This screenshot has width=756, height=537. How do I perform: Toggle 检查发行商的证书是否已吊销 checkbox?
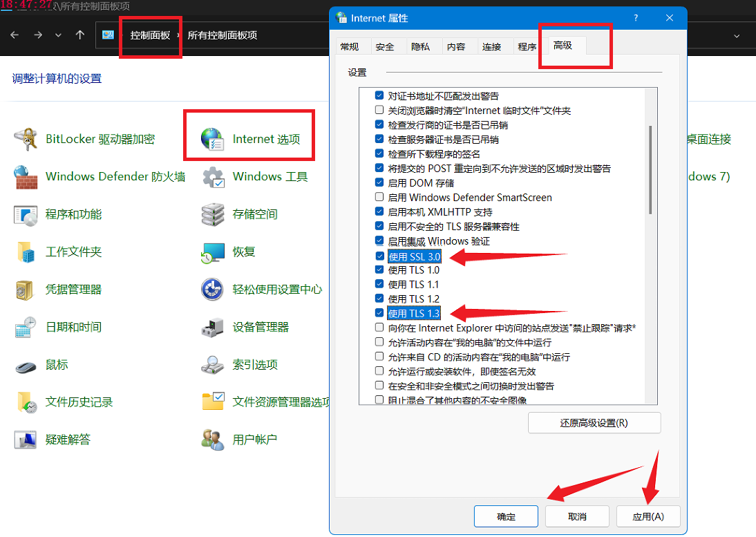click(x=379, y=124)
